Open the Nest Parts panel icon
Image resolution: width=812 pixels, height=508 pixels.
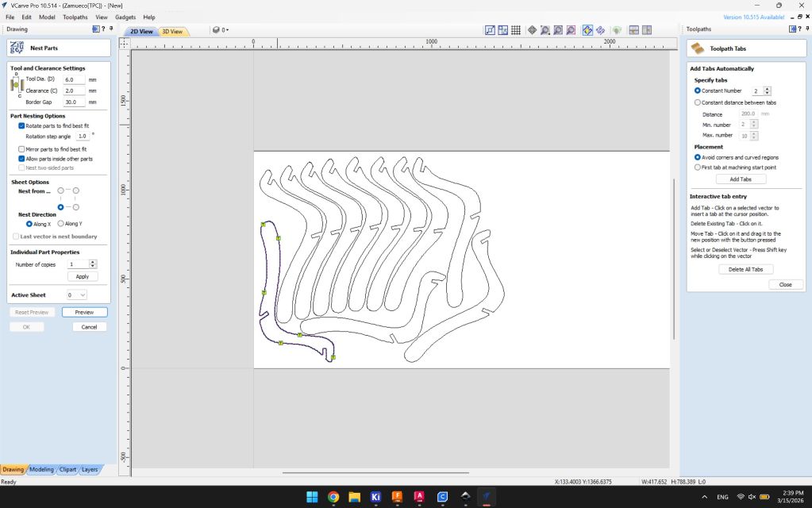[x=16, y=48]
